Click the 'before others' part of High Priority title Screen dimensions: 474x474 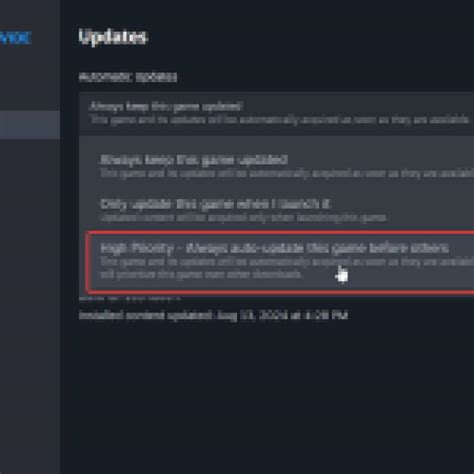pos(409,248)
